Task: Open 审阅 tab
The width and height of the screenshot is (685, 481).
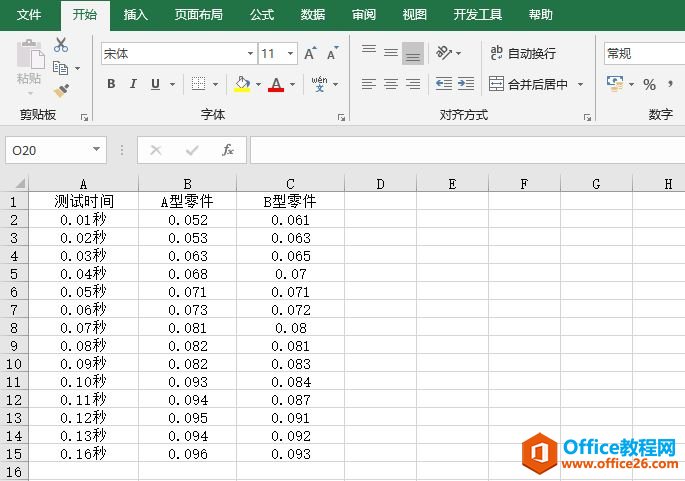Action: point(364,14)
